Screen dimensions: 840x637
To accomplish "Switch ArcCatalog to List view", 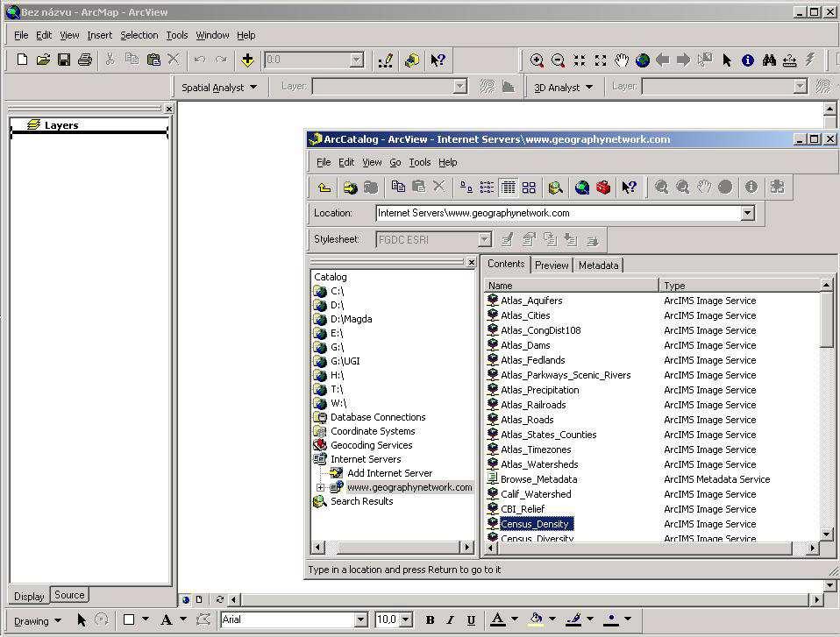I will tap(487, 187).
